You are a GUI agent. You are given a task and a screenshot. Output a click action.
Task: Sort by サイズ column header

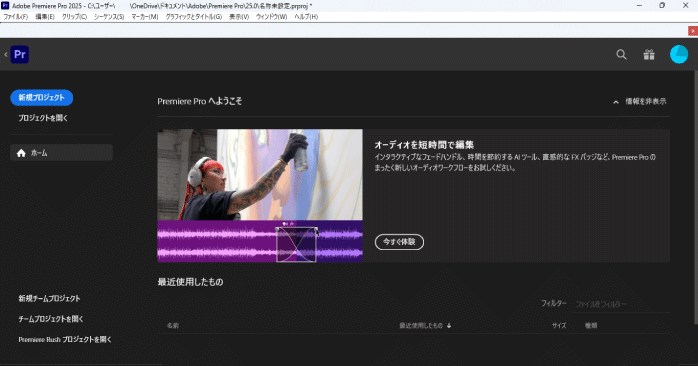[559, 326]
